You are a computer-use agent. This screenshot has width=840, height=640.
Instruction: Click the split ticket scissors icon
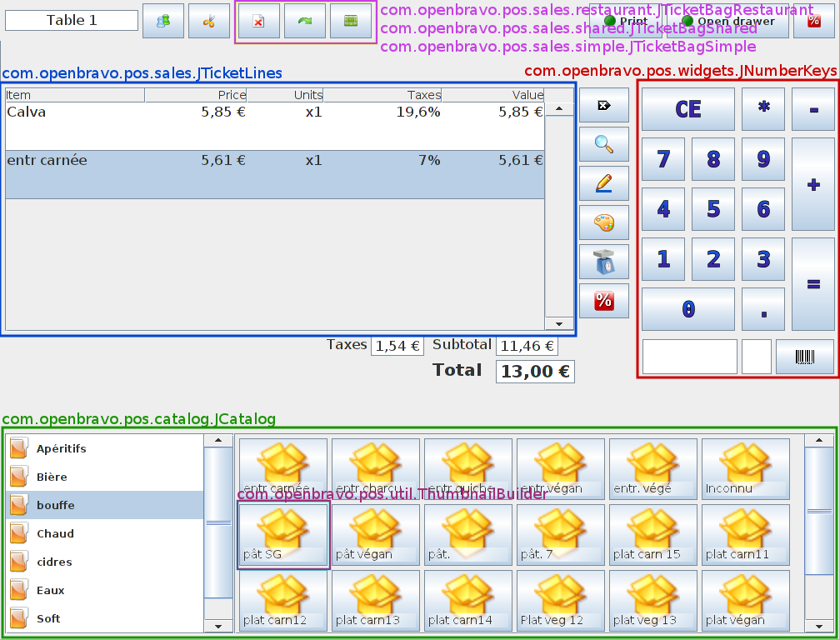tap(209, 21)
